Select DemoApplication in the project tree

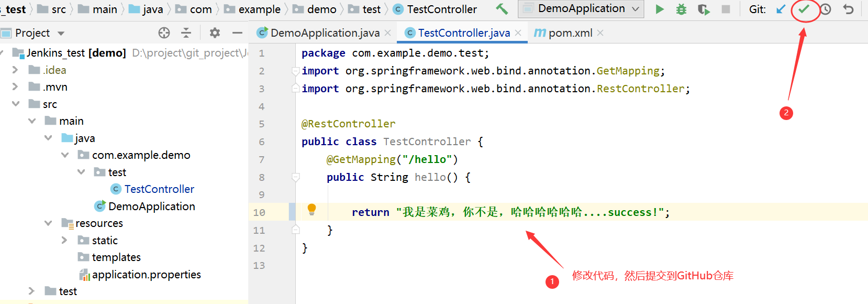[x=152, y=206]
